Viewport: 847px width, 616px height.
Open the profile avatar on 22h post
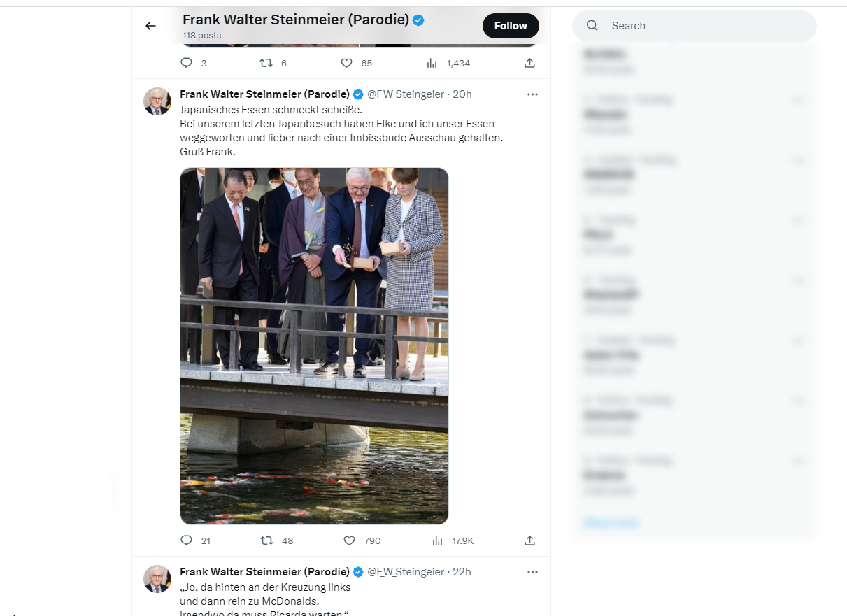click(x=157, y=579)
